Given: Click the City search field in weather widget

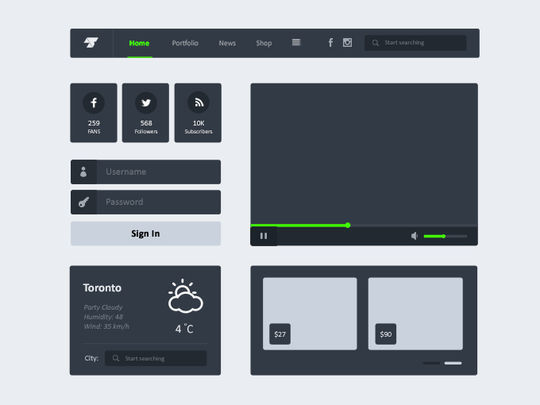Looking at the screenshot, I should (156, 358).
